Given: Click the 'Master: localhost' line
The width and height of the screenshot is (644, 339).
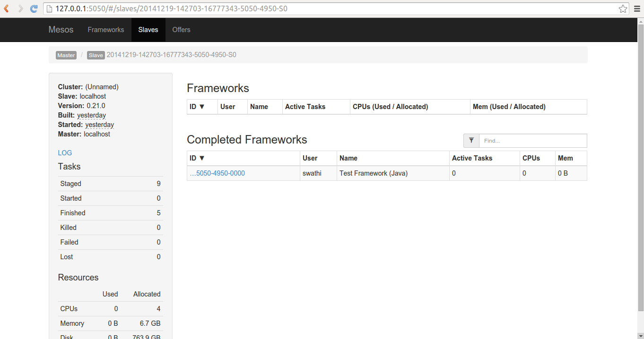Looking at the screenshot, I should (84, 134).
